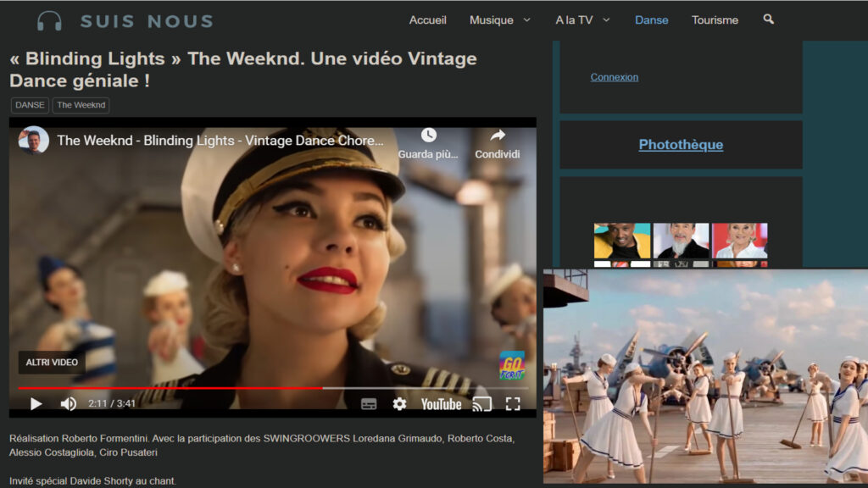Image resolution: width=868 pixels, height=488 pixels.
Task: Click the Condividi share arrow icon
Action: (498, 135)
